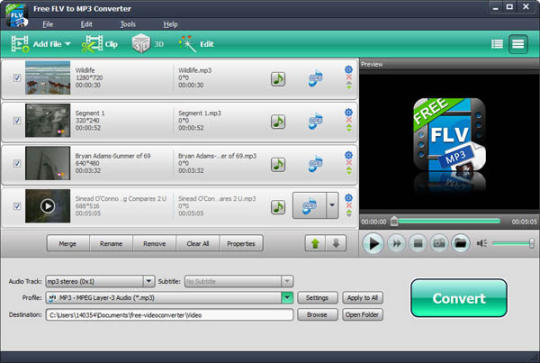Uncheck the Bryan Adams file checkbox
The height and width of the screenshot is (363, 540).
(x=17, y=163)
